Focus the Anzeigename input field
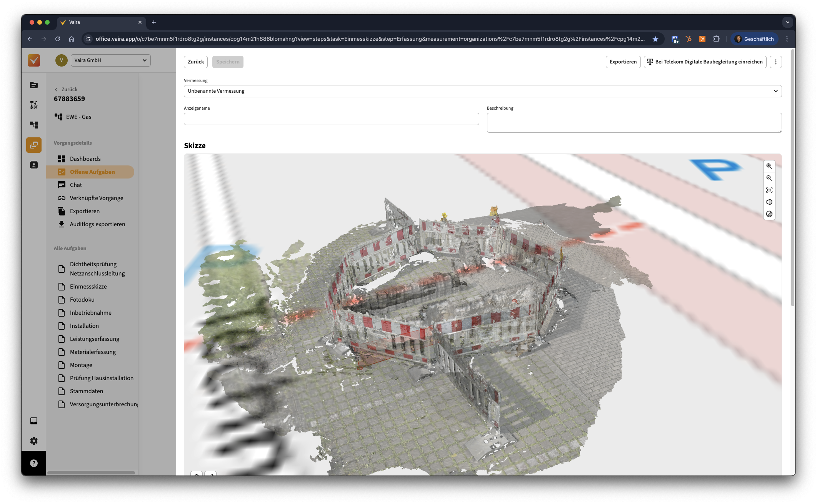Viewport: 817px width, 504px height. click(331, 119)
